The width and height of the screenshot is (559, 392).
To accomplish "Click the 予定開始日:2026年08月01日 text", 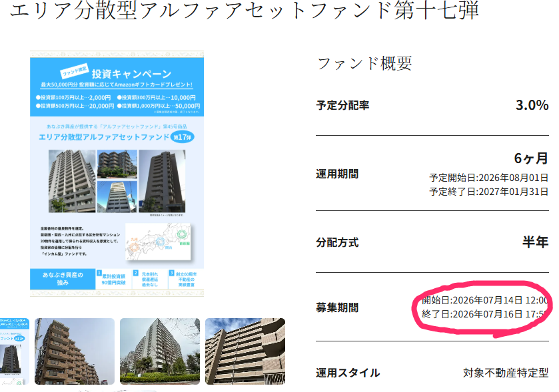I will 489,178.
